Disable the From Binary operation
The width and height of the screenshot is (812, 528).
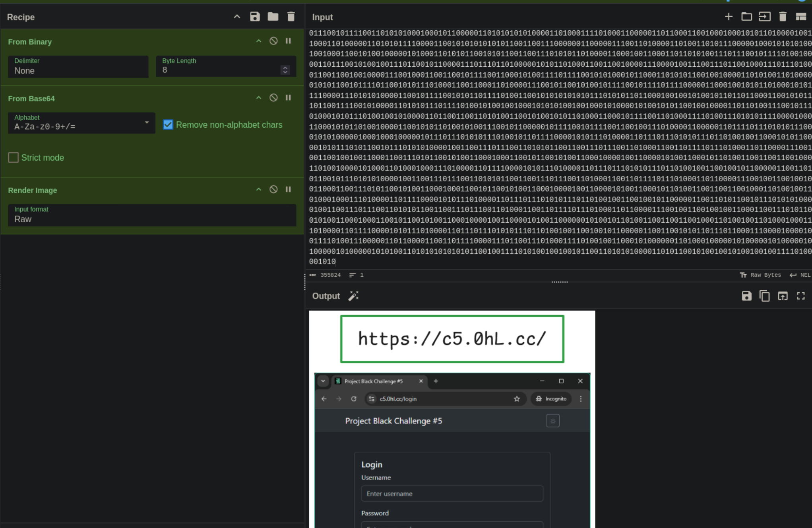click(273, 41)
